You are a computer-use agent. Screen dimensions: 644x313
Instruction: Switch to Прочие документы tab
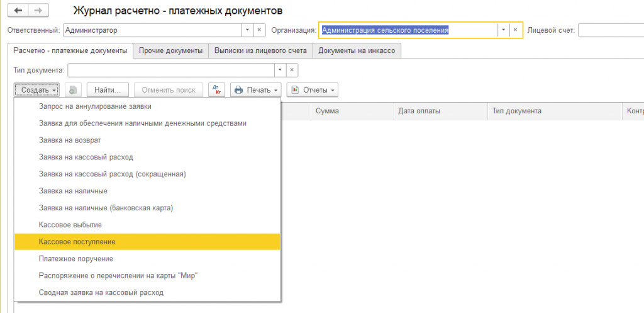tap(170, 50)
